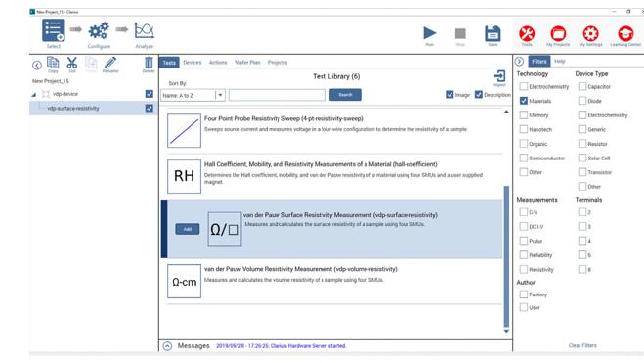
Task: Click the ohm-per-square surface resistivity thumbnail
Action: (x=225, y=229)
